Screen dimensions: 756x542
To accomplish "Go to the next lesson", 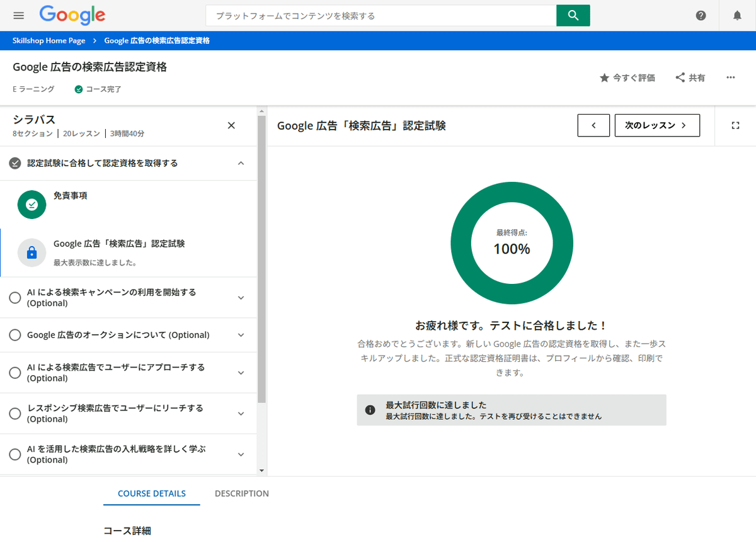I will click(657, 125).
